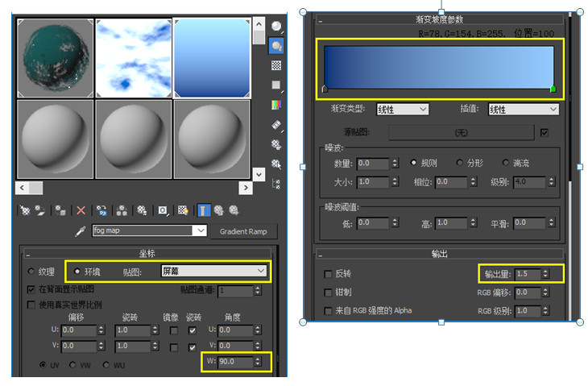
Task: Click sample slots scroll down arrow
Action: pyautogui.click(x=259, y=174)
